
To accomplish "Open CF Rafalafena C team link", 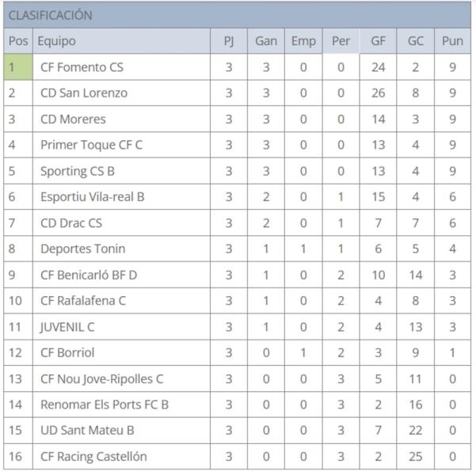I will 83,301.
